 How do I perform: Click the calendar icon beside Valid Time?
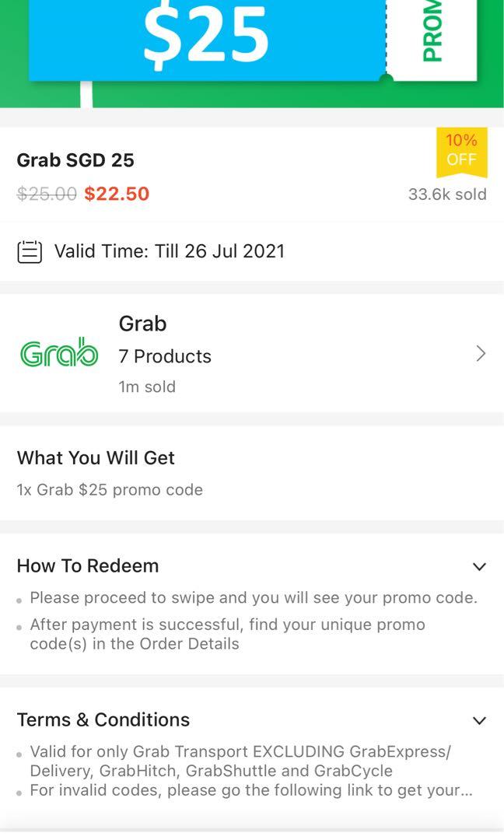tap(30, 251)
